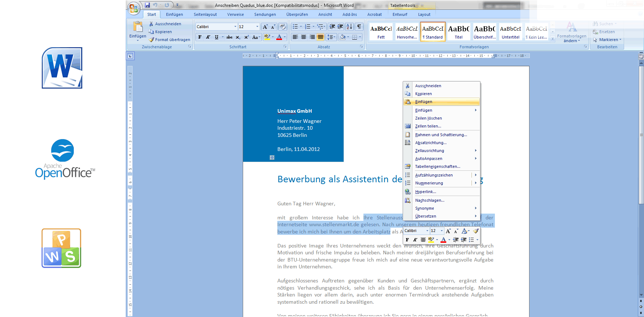Click the horizontal ruler at mark 10
Screen dimensions: 644x317
tap(413, 56)
